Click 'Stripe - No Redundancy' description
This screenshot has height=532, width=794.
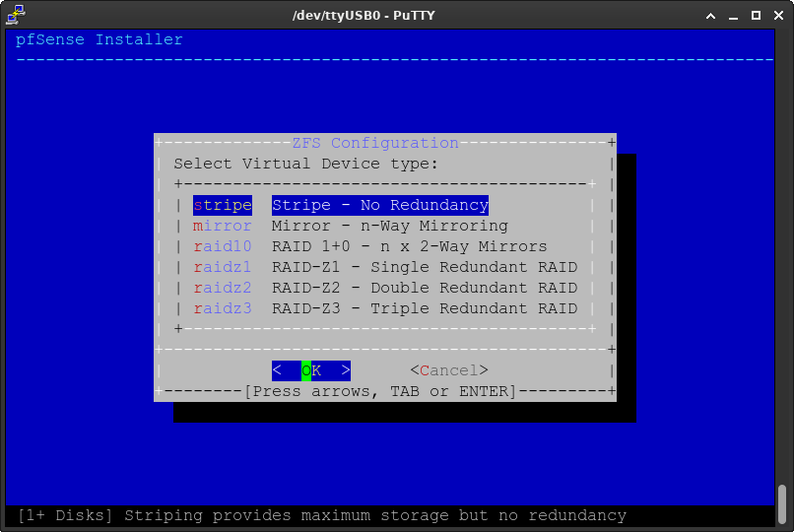380,205
